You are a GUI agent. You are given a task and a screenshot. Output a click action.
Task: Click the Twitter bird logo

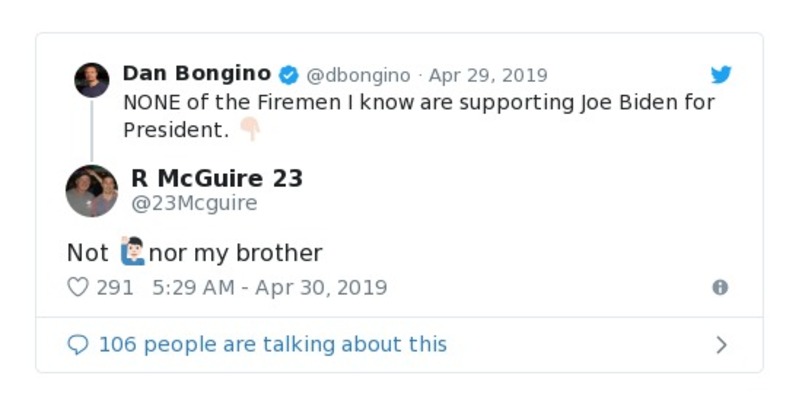coord(720,75)
